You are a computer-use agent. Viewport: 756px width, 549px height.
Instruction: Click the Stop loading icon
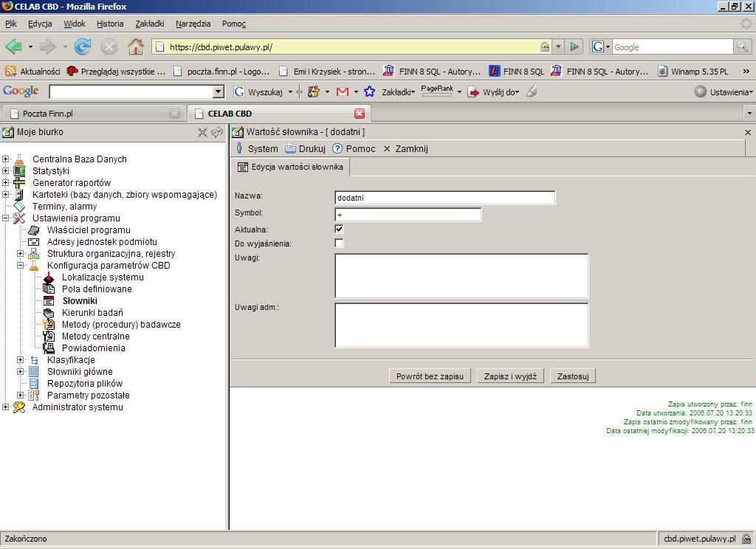[x=109, y=46]
